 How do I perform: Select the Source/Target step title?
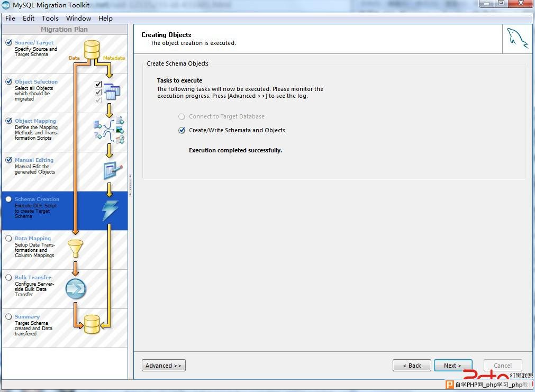pos(34,43)
